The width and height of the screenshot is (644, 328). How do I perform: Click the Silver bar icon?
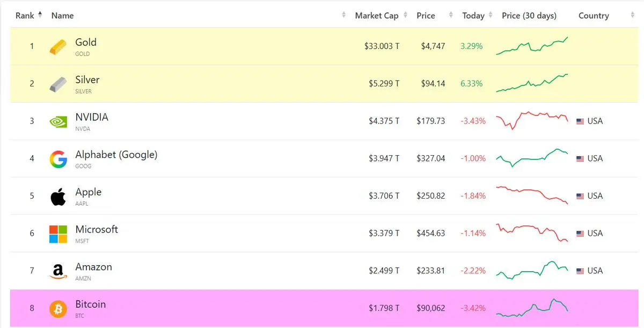[58, 84]
